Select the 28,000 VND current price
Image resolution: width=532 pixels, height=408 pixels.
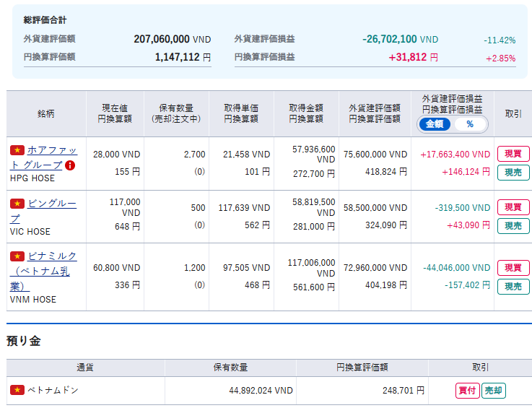[x=117, y=155]
